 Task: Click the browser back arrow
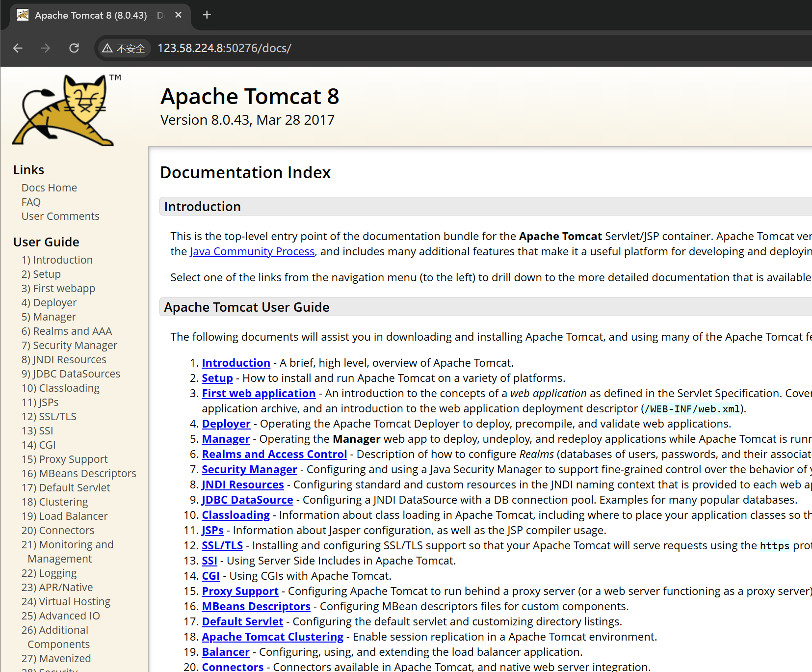click(x=18, y=48)
